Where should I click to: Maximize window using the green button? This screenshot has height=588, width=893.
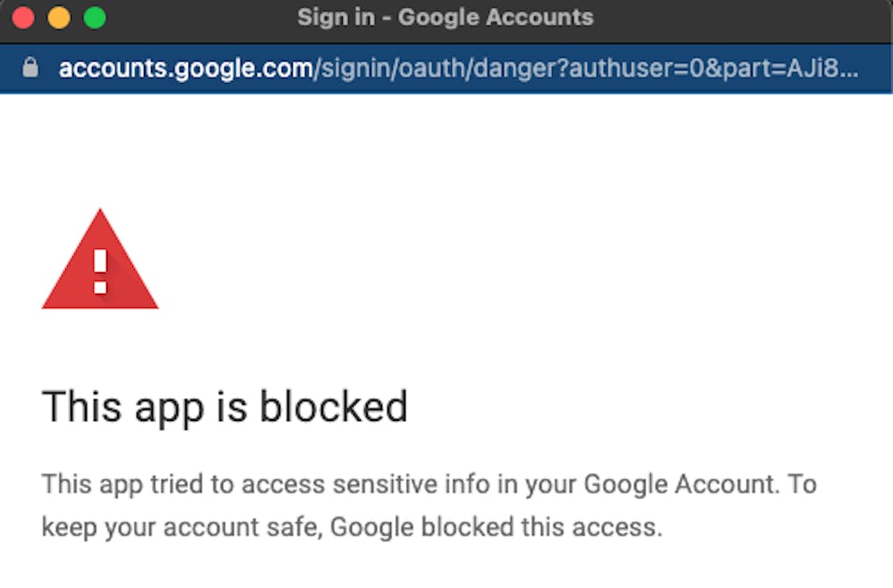[x=95, y=17]
